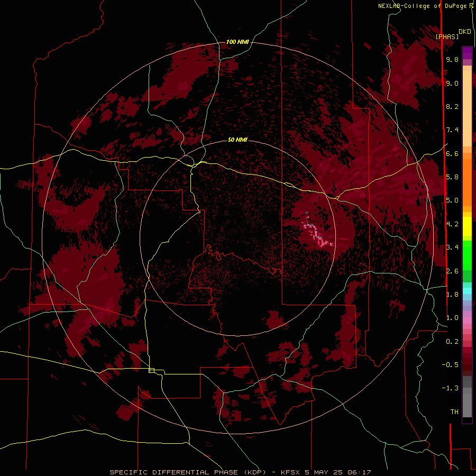Click the 3.4 value on the scale

[x=452, y=247]
